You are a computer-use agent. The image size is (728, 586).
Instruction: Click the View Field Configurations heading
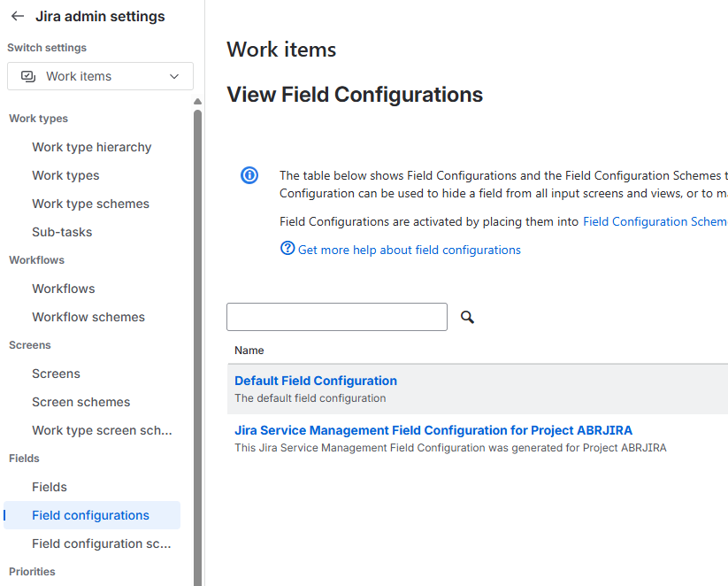355,95
